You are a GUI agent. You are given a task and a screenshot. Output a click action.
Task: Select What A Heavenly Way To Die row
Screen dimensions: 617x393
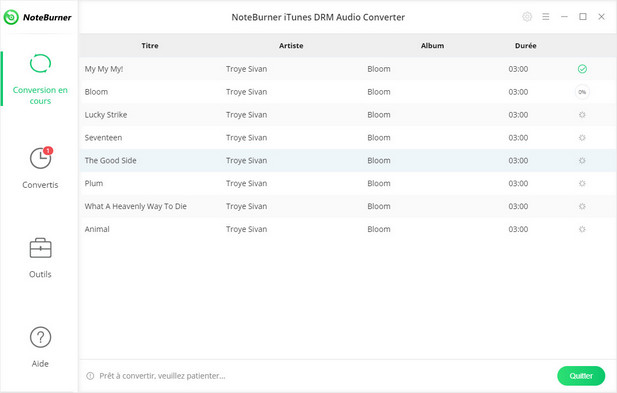point(348,206)
